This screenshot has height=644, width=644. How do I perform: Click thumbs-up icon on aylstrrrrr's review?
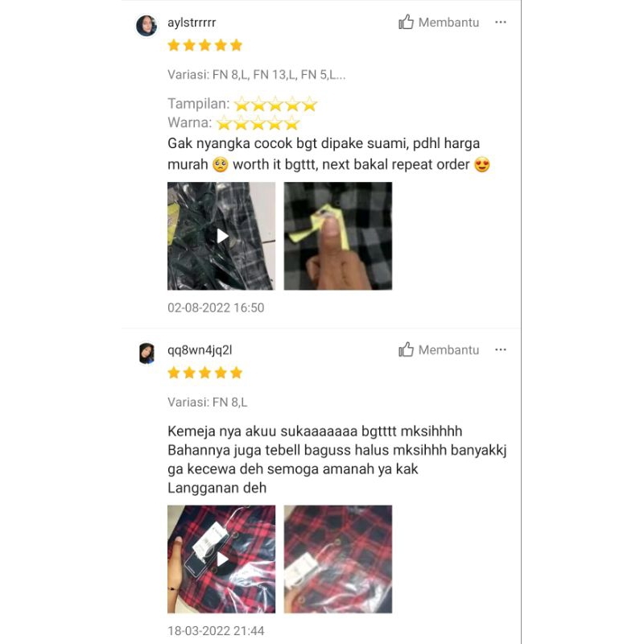407,23
